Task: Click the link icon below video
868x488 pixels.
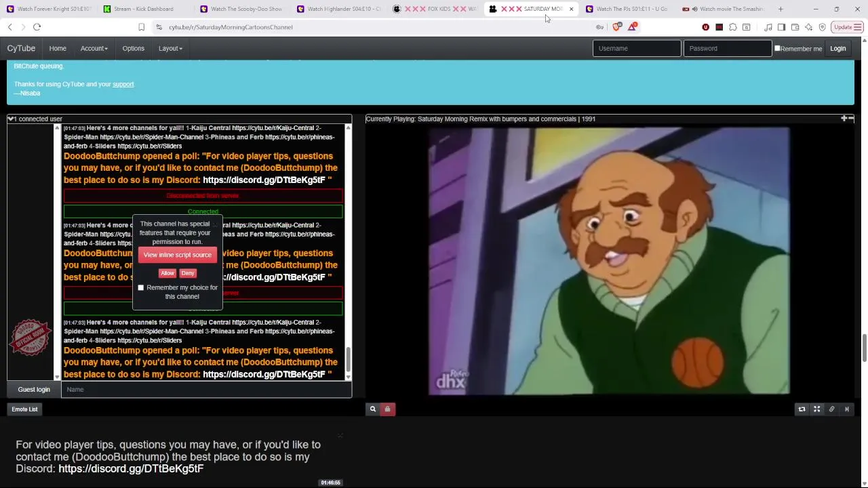Action: (831, 409)
